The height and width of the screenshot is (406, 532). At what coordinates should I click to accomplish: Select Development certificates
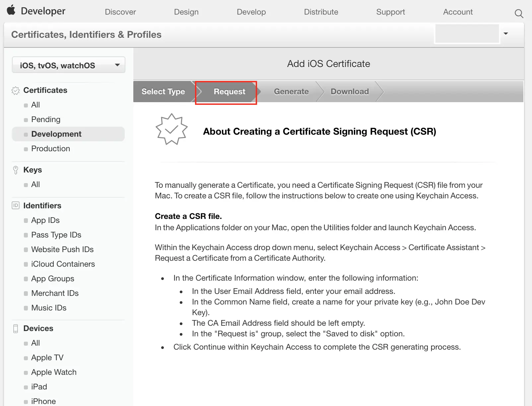(68, 134)
